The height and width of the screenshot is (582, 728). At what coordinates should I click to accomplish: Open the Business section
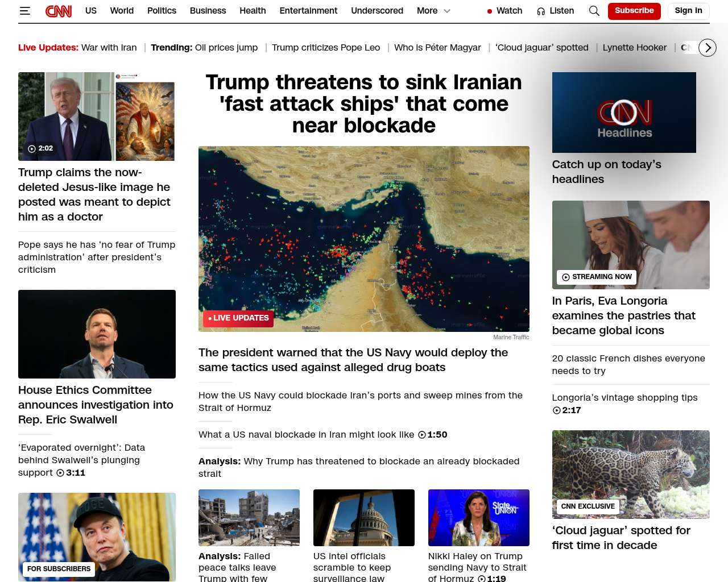208,11
